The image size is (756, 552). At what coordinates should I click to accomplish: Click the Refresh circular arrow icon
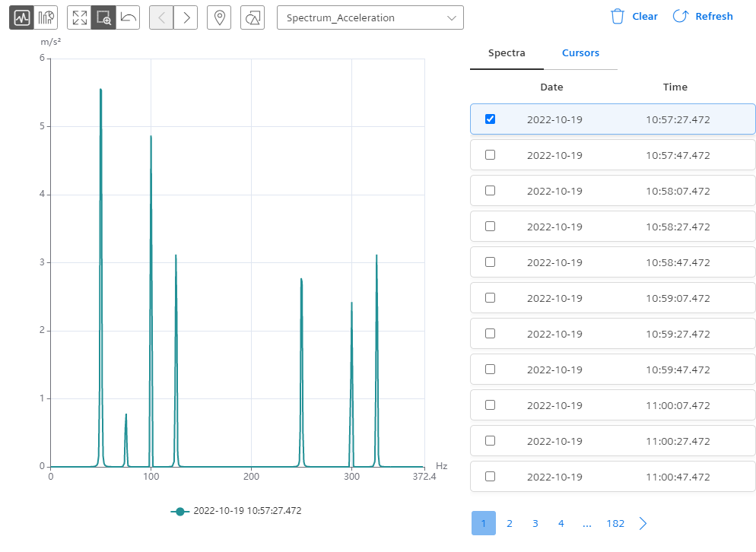click(680, 17)
